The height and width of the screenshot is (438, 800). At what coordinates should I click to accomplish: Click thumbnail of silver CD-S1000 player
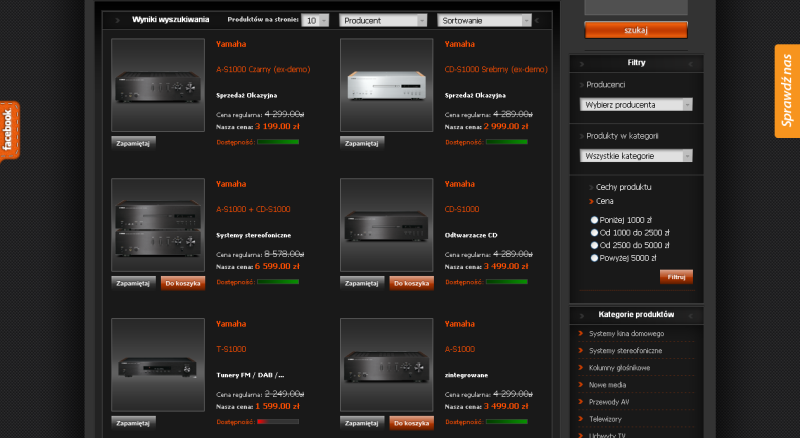pyautogui.click(x=386, y=85)
